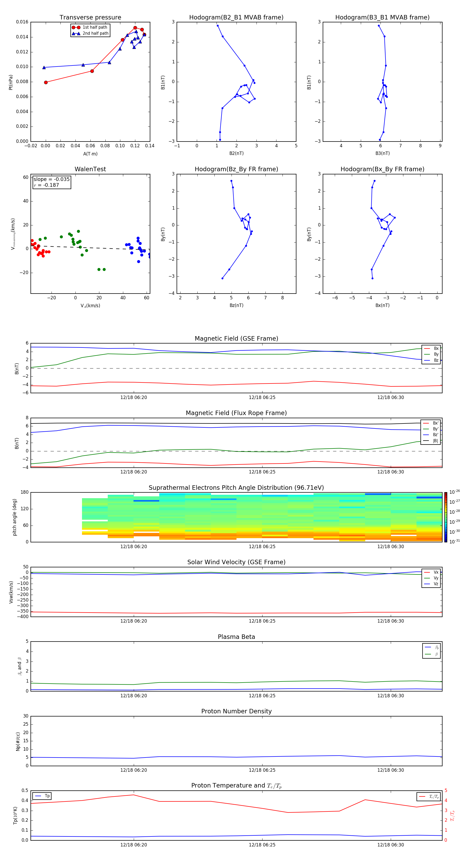This screenshot has width=473, height=868.
Task: Select the 'Hodogram(B3_B1 MVAB frame)' title
Action: pyautogui.click(x=382, y=18)
